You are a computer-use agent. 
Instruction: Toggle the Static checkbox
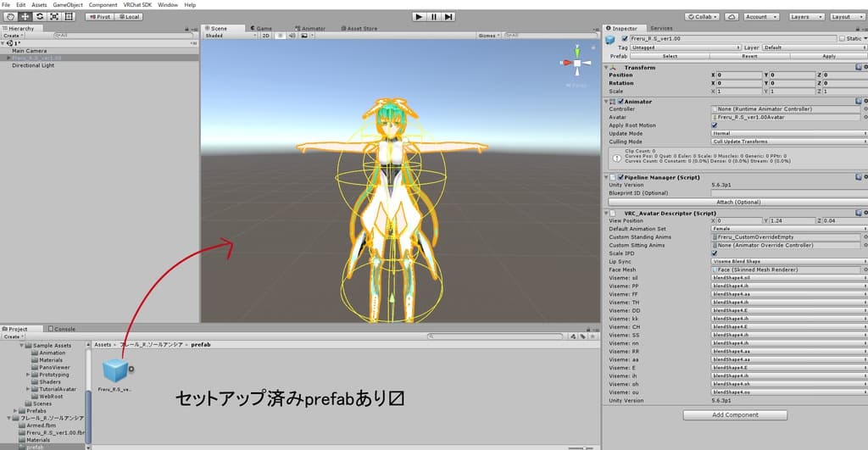842,38
